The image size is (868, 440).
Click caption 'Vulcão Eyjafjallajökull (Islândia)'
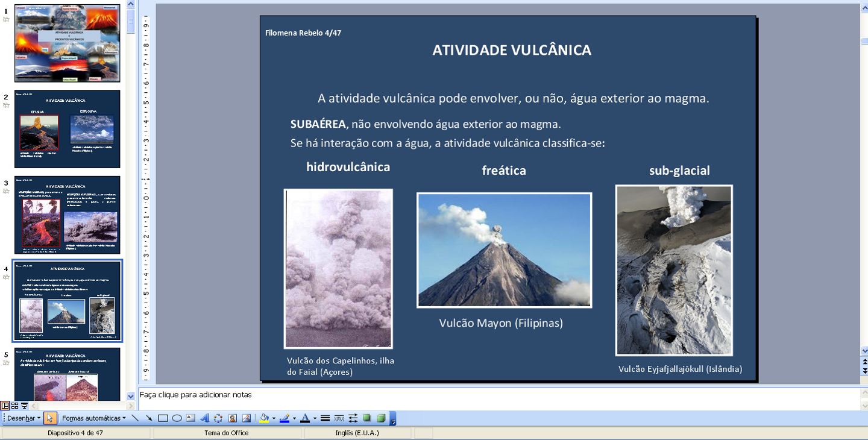[680, 369]
